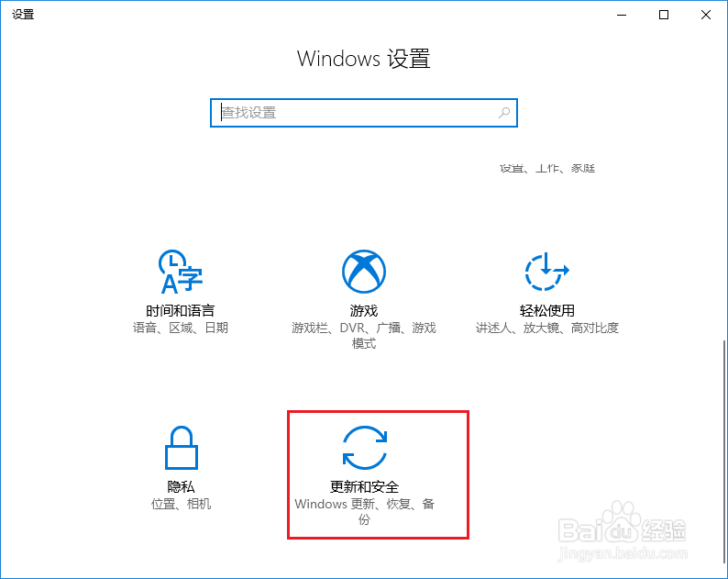Open the Xbox 游戏 icon
This screenshot has width=728, height=579.
(364, 272)
